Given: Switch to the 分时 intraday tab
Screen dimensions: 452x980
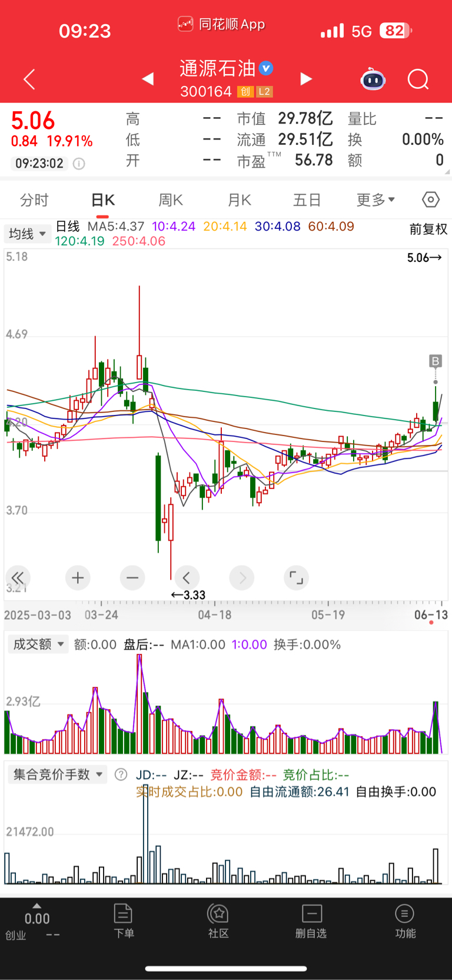Looking at the screenshot, I should pos(34,200).
